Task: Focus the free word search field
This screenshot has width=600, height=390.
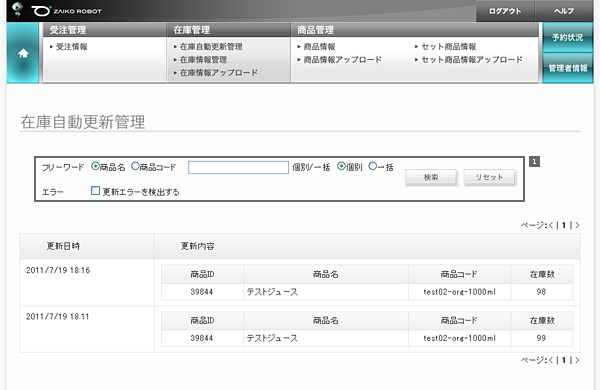Action: (238, 167)
